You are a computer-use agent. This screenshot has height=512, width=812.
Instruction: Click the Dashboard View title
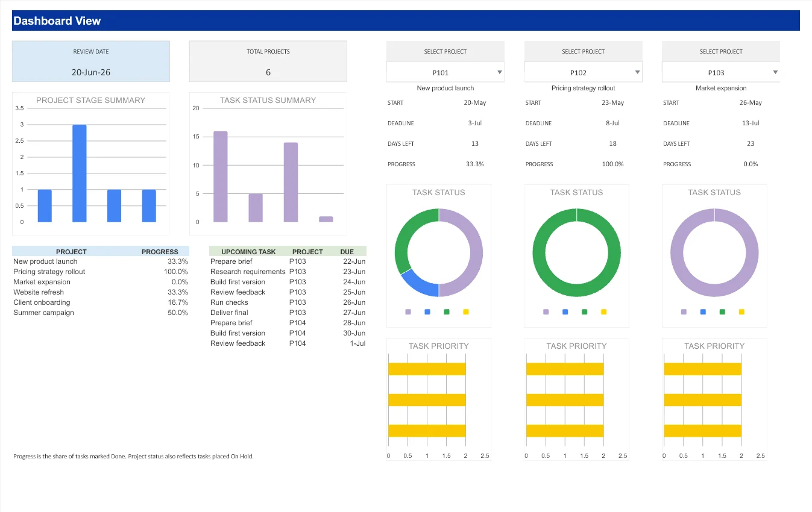click(x=57, y=21)
